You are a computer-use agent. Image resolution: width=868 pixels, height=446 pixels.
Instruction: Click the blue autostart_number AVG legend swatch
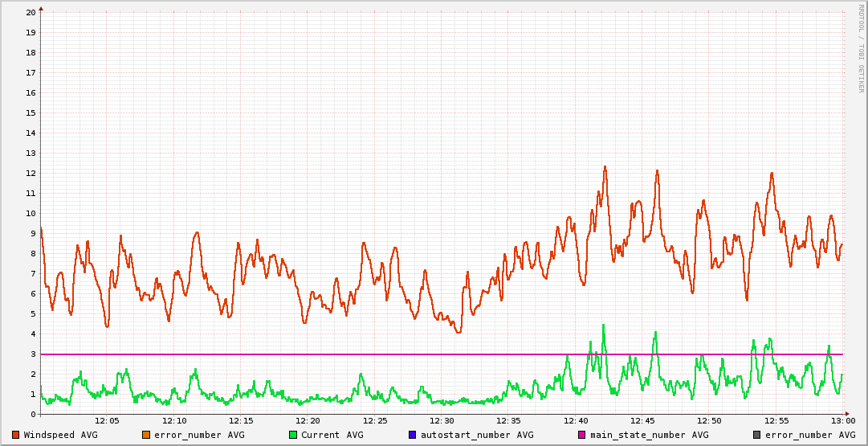pyautogui.click(x=412, y=435)
